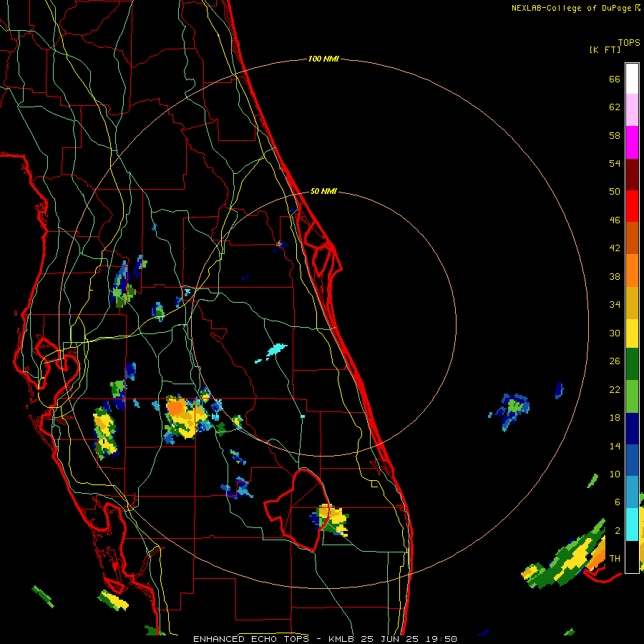The image size is (644, 644).
Task: Click the KMLB radar site identifier
Action: coord(341,639)
